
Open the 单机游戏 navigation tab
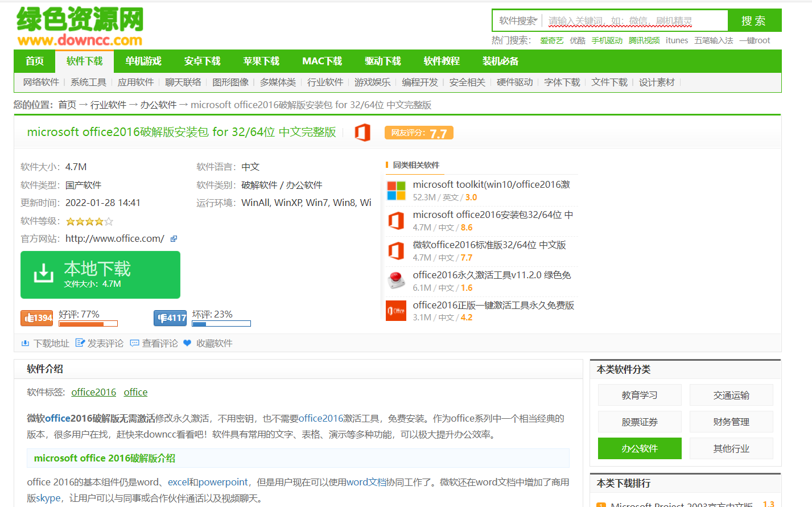click(143, 61)
